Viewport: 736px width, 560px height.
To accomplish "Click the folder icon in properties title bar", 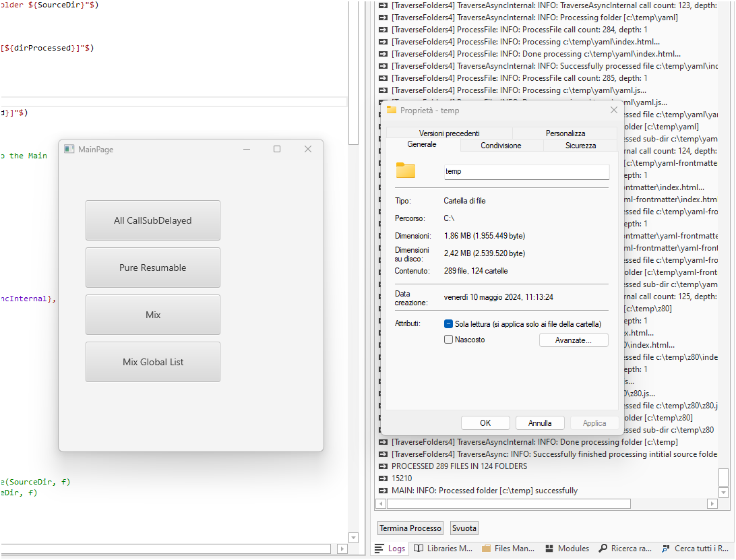I will point(392,110).
